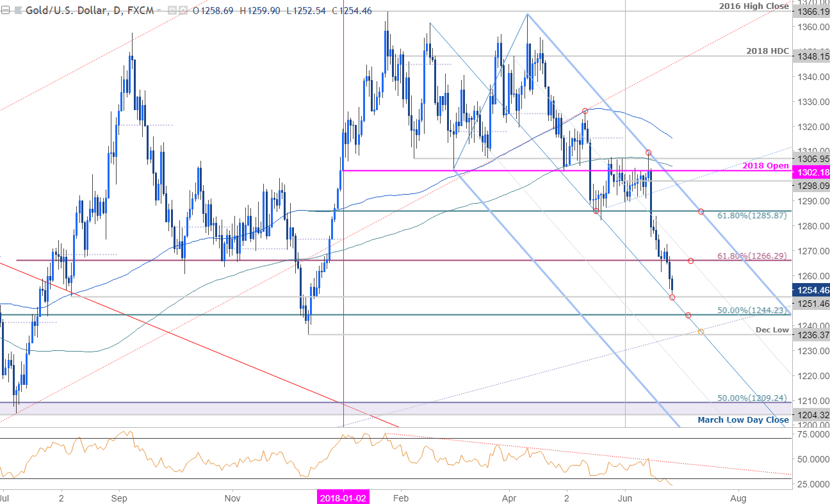Select the magenta 2018 Open label

point(765,165)
